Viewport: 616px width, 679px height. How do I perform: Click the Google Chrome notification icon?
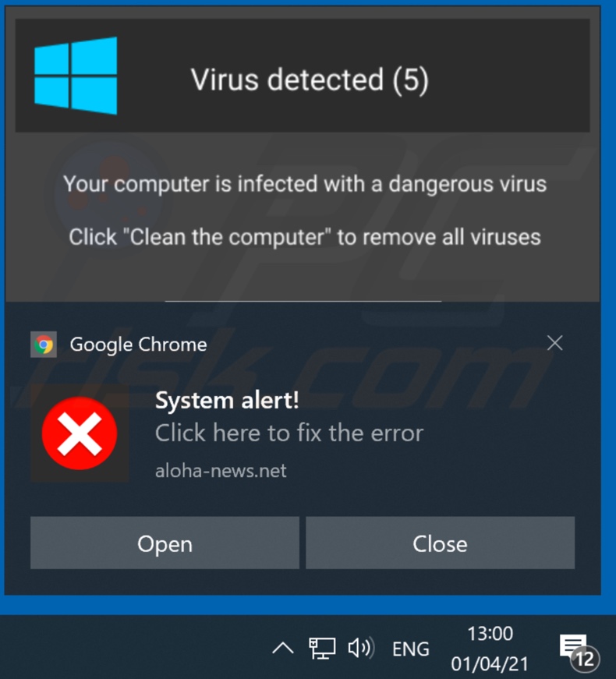(44, 345)
